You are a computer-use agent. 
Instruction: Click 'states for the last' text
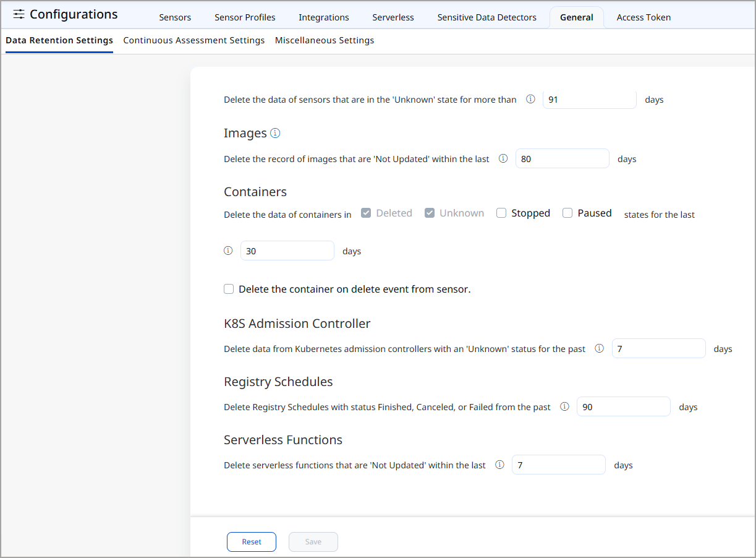pos(660,215)
